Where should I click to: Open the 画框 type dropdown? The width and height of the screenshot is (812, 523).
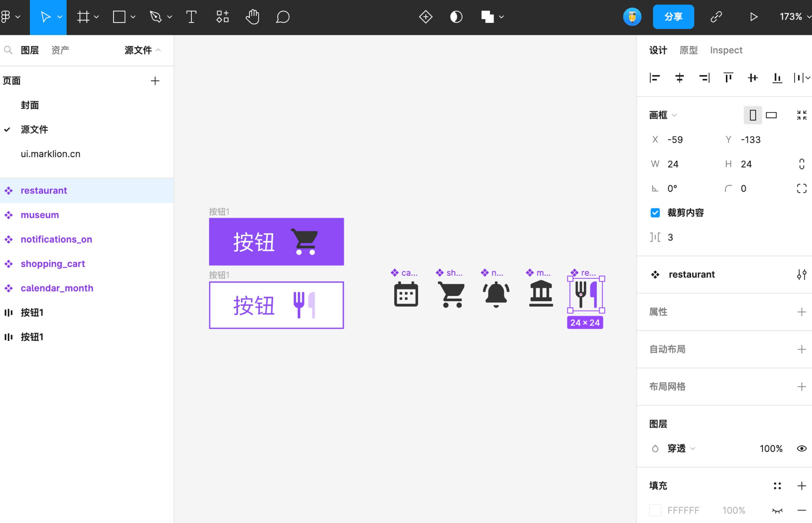tap(663, 115)
